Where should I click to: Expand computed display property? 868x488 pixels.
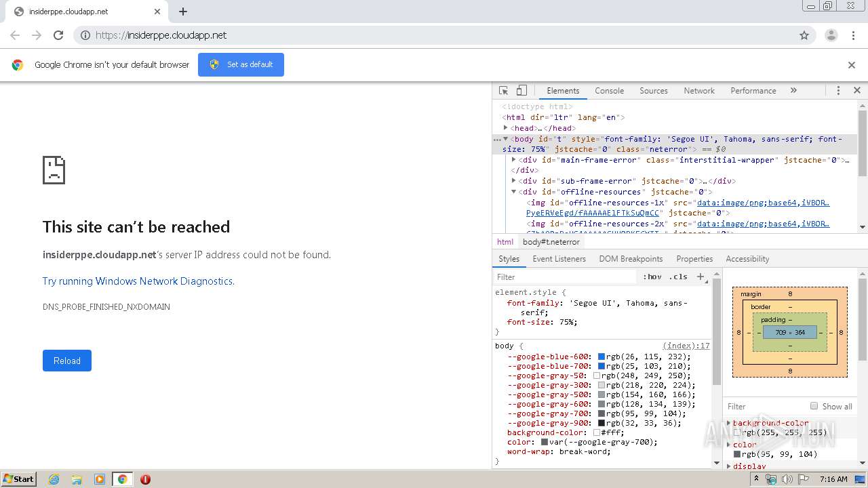[729, 466]
